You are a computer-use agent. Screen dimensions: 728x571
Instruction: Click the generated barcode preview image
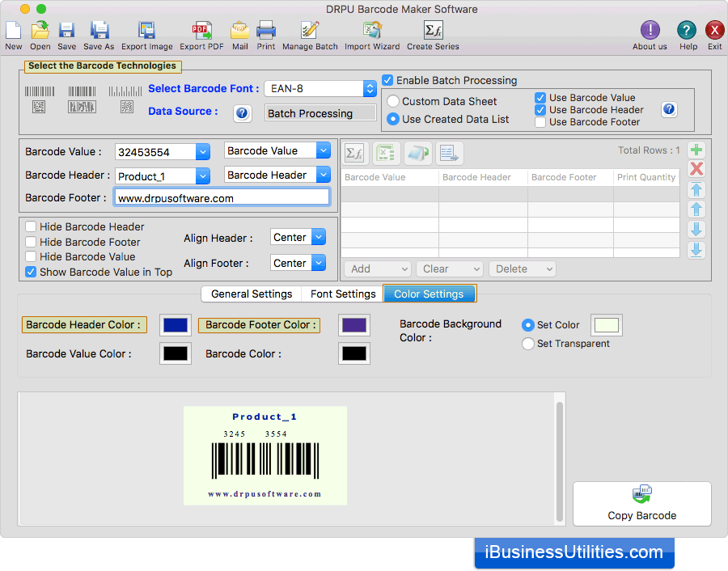[x=265, y=455]
